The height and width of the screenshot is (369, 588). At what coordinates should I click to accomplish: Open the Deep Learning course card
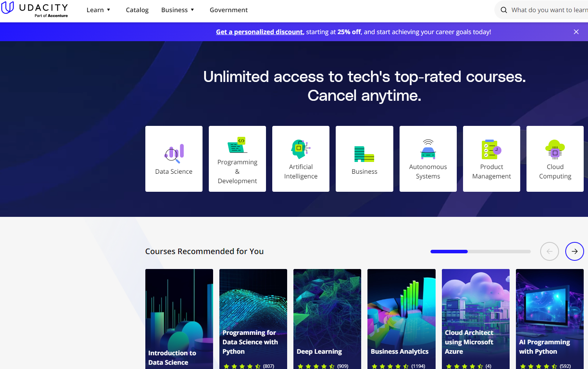(327, 318)
